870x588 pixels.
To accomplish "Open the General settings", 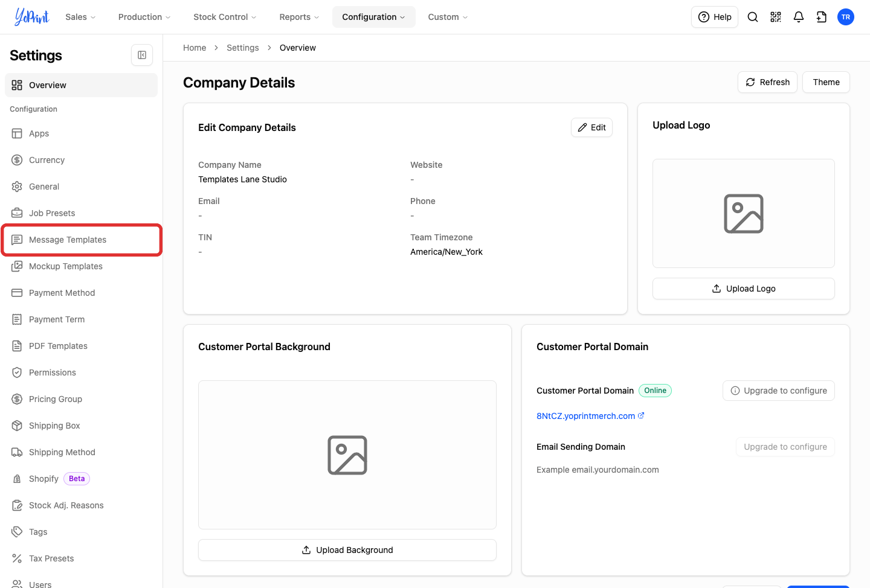I will [x=81, y=187].
